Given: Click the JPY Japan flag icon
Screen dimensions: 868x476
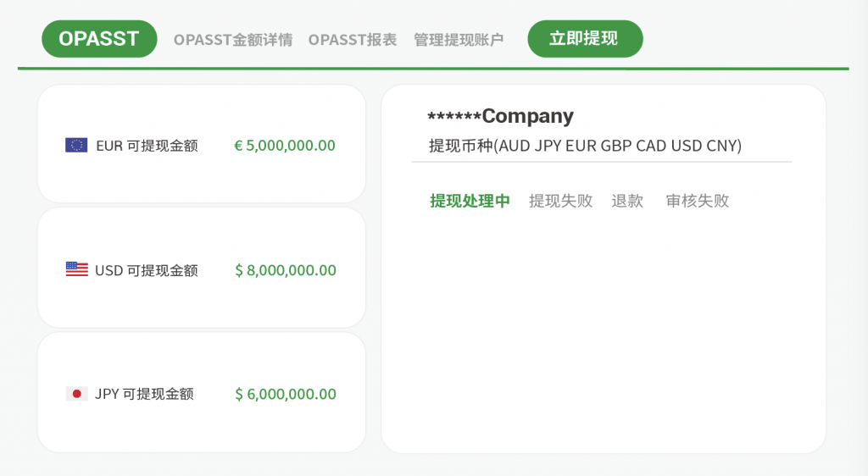Looking at the screenshot, I should pos(76,394).
